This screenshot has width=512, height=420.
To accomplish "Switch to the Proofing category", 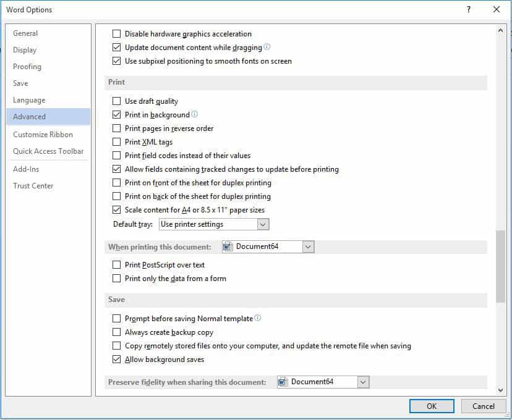I will coord(27,67).
